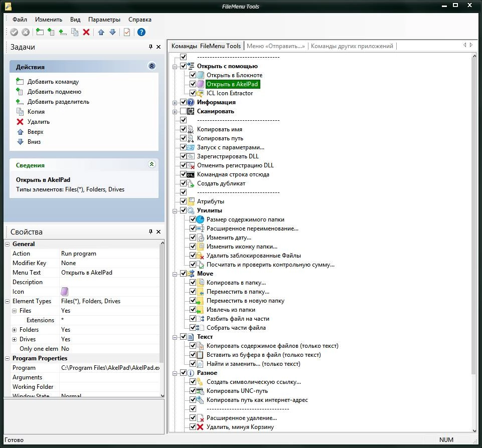Click the AkelPad icon in Icon property
The height and width of the screenshot is (448, 482).
pos(65,291)
